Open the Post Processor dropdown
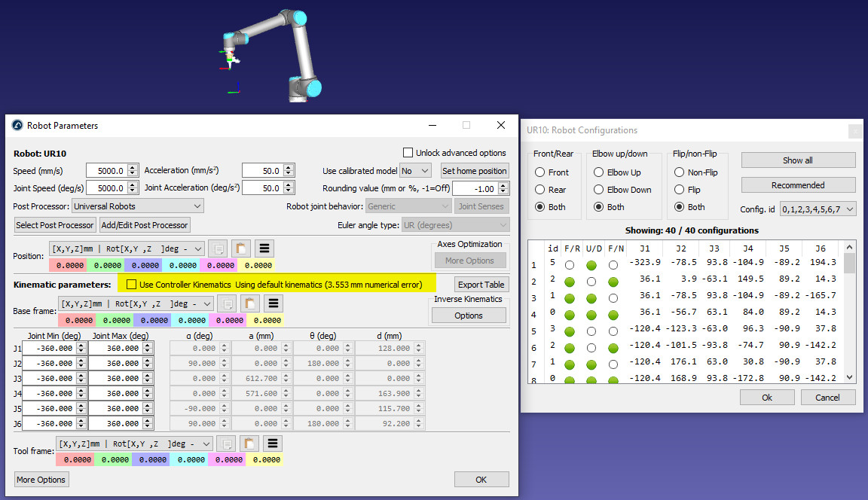Viewport: 868px width, 500px height. click(138, 206)
